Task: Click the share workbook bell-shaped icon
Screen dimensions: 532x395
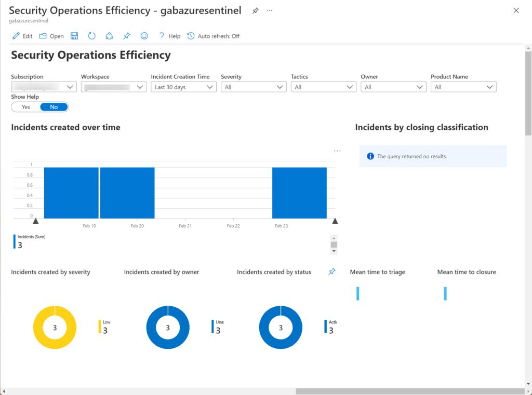Action: [109, 36]
